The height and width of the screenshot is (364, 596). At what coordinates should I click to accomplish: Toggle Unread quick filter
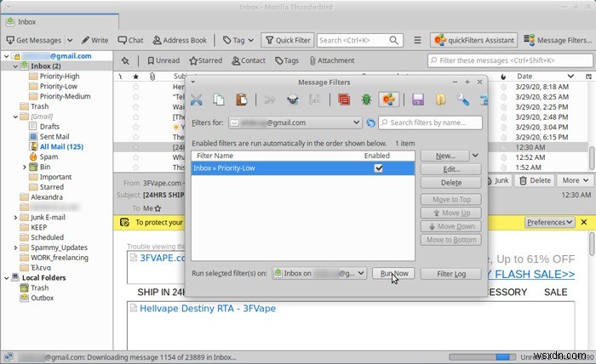[163, 60]
